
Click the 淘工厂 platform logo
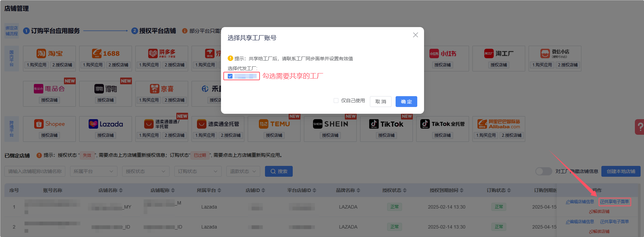[x=499, y=53]
